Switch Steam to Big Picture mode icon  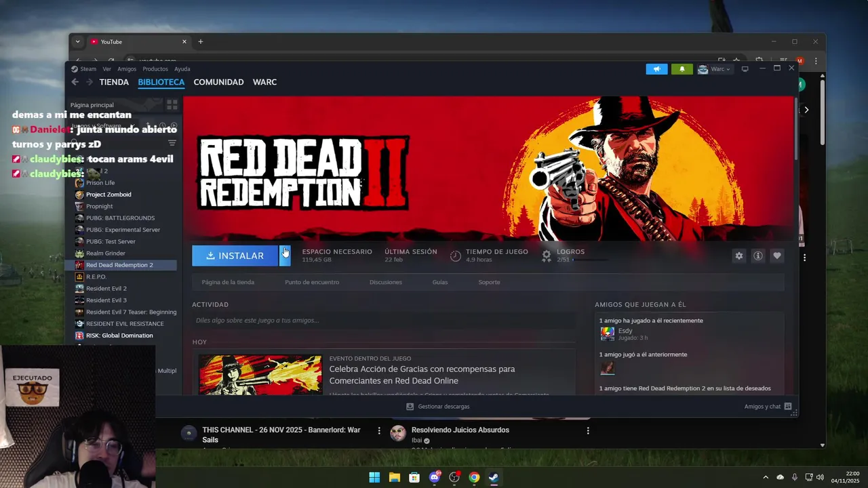tap(745, 69)
